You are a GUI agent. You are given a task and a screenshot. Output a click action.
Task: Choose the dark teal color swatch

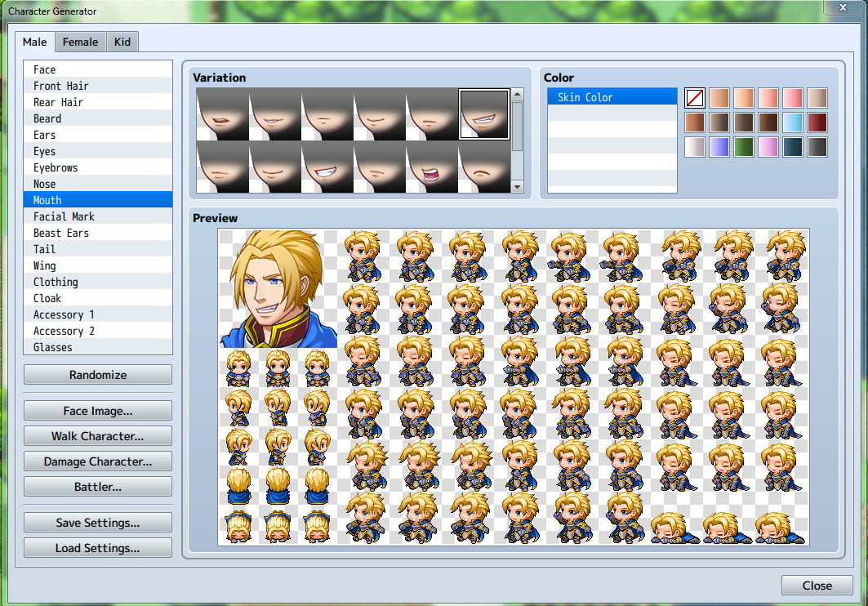793,147
